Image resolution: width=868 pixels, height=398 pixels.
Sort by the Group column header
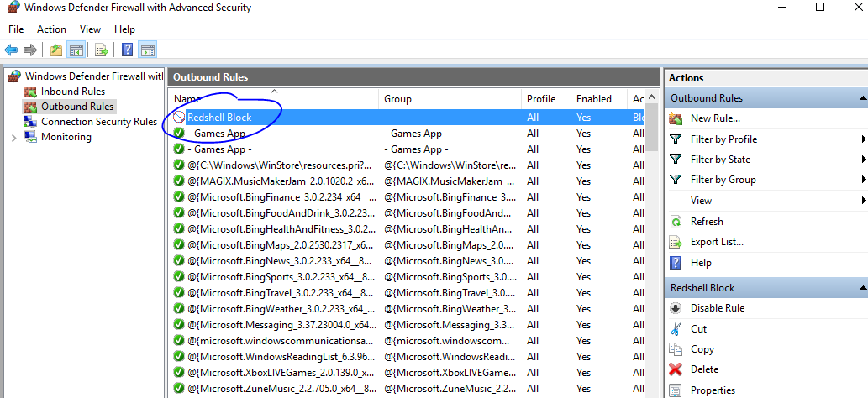(x=450, y=99)
